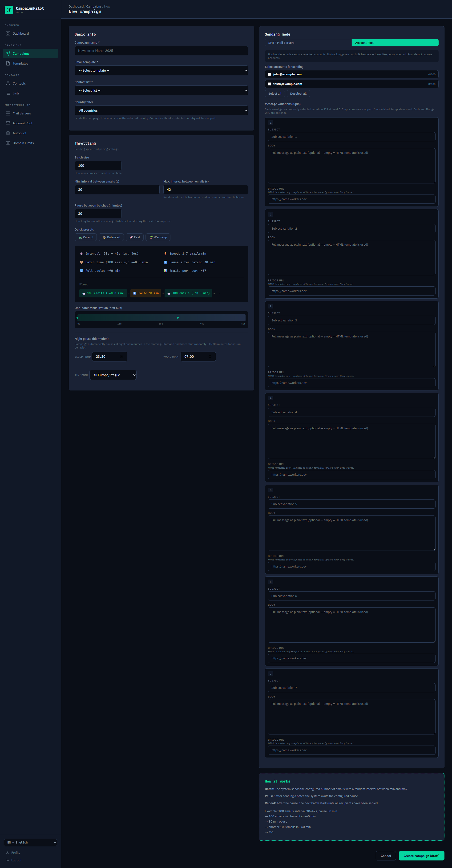The image size is (452, 868).
Task: Focus the Body textarea of variation 2
Action: [351, 257]
